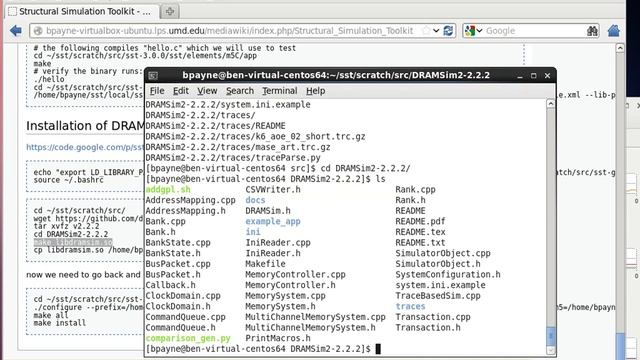Click the 'tar xvfz v2.2.2' line on wiki

67,226
